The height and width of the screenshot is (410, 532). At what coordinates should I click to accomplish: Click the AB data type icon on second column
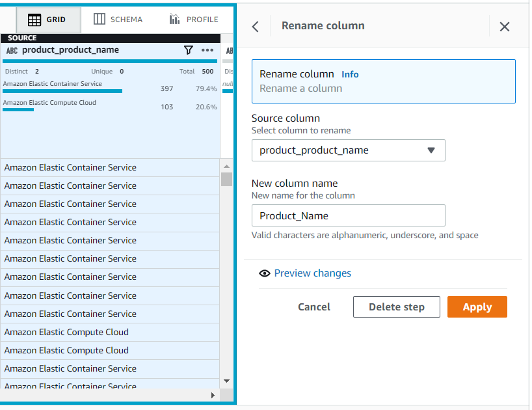click(230, 50)
